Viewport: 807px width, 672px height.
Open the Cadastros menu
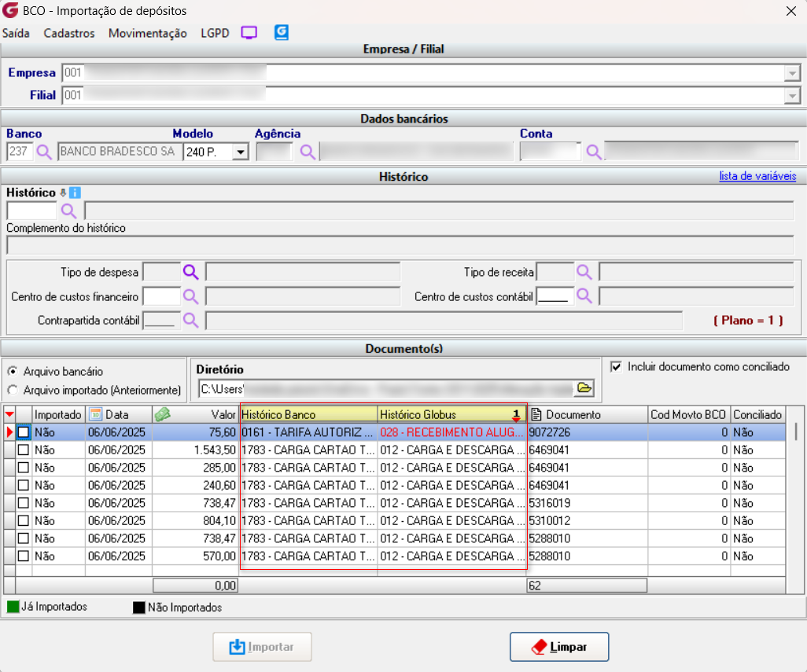[x=69, y=34]
